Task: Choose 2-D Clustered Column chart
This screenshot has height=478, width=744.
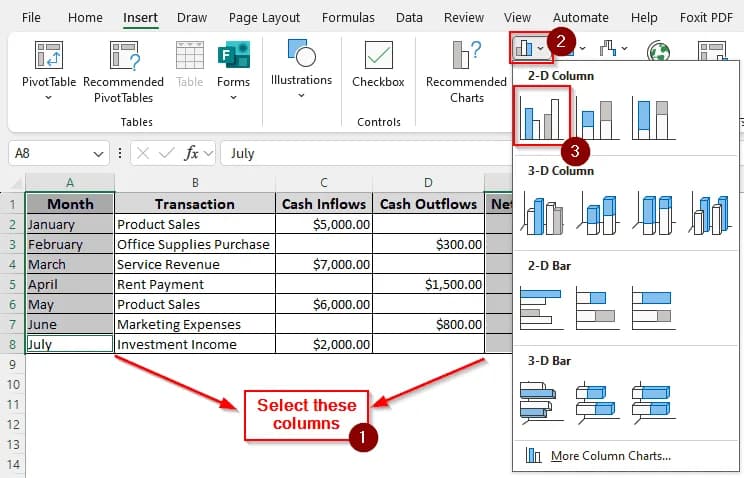Action: (x=541, y=117)
